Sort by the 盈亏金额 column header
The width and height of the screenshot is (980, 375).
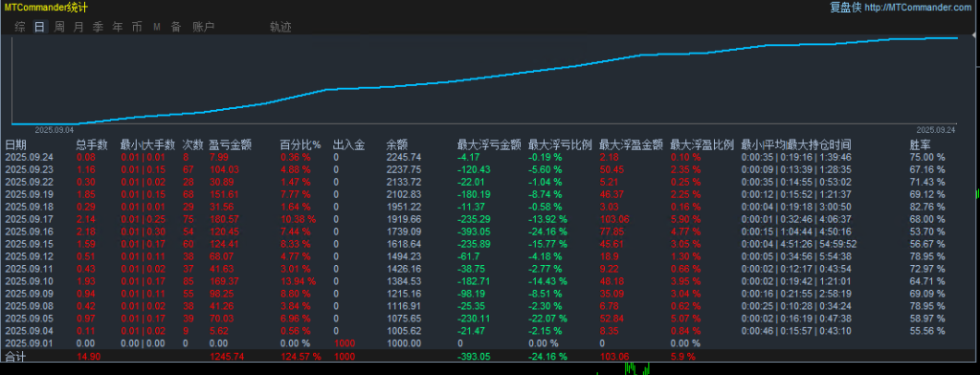point(230,145)
